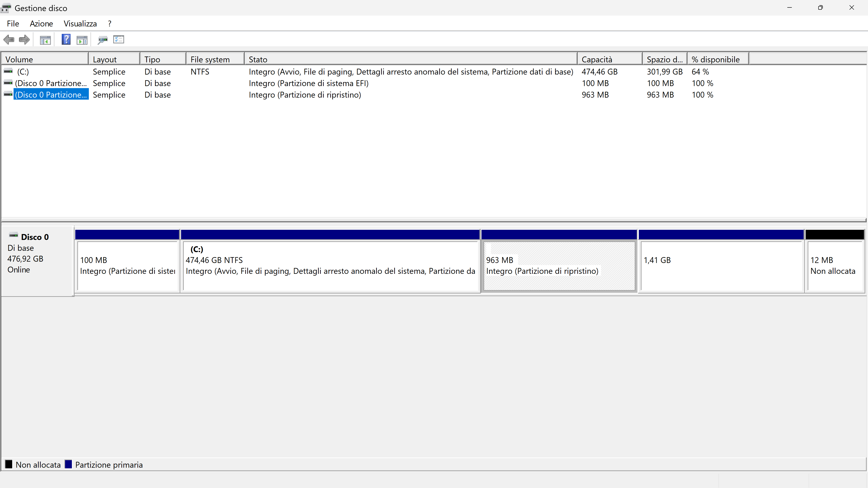The width and height of the screenshot is (868, 488).
Task: Click the disk with magnifier toolbar icon
Action: coord(102,40)
